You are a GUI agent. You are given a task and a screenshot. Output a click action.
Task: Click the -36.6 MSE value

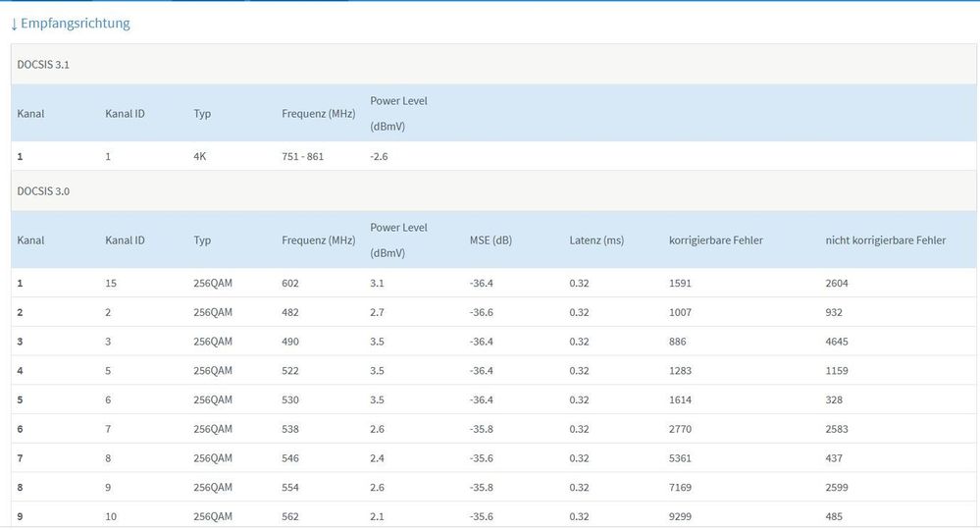(x=482, y=313)
